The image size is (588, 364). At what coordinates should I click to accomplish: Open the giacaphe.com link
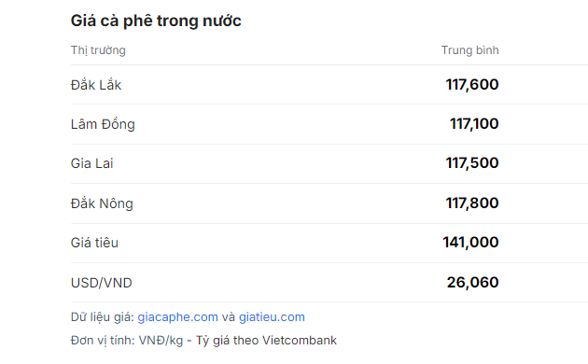[x=177, y=317]
